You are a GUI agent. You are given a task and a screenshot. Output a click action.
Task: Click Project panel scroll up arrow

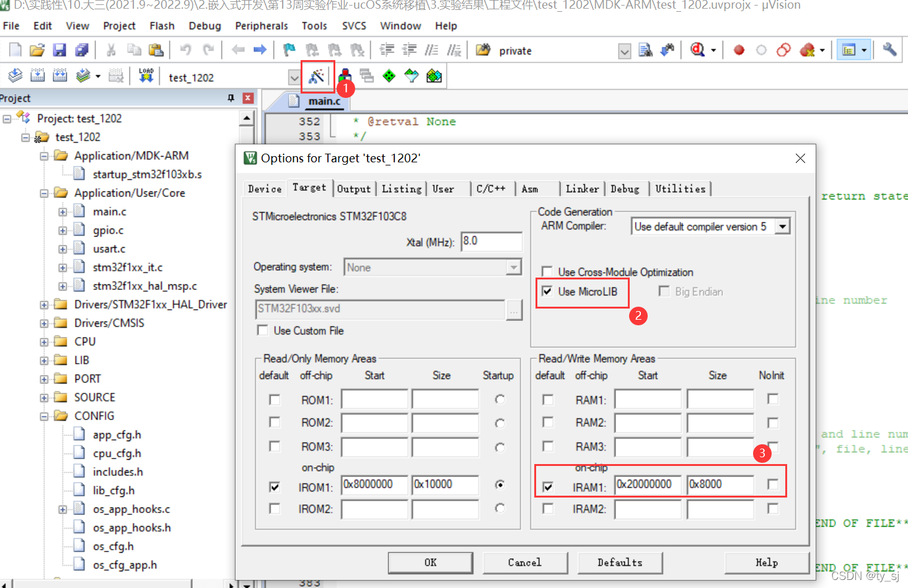247,118
